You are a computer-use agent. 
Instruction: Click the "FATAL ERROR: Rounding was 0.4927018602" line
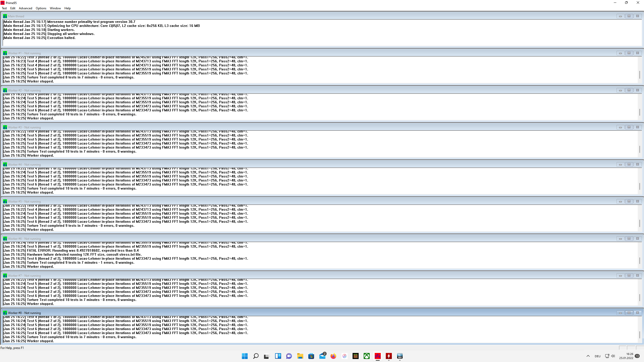[x=71, y=250]
